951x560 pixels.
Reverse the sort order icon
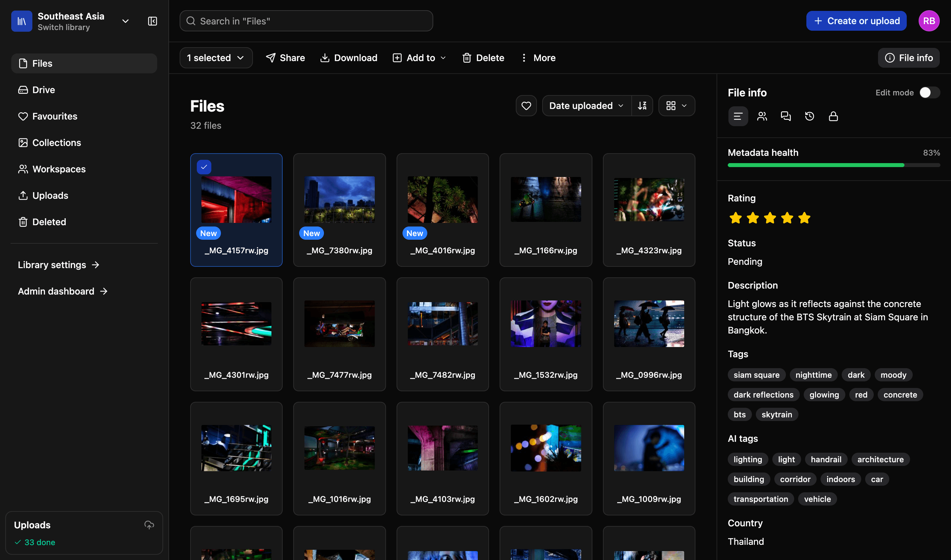coord(642,106)
